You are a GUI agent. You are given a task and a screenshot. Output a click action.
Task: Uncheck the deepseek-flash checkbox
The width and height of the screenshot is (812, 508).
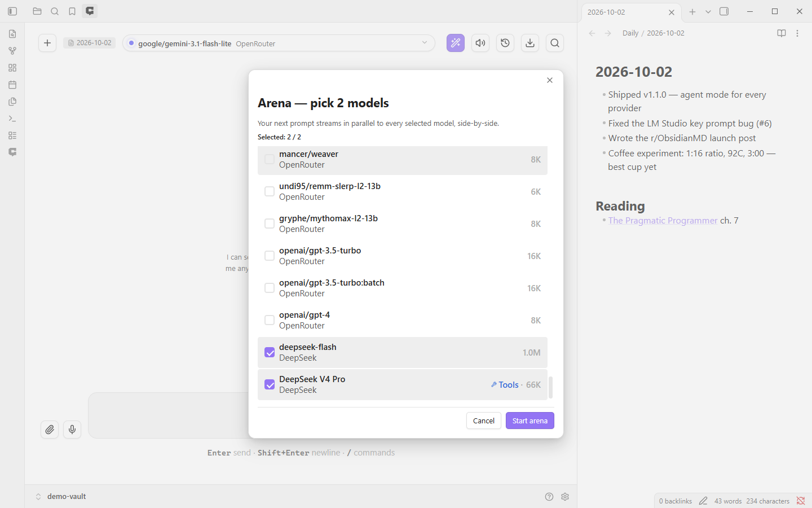(x=270, y=352)
